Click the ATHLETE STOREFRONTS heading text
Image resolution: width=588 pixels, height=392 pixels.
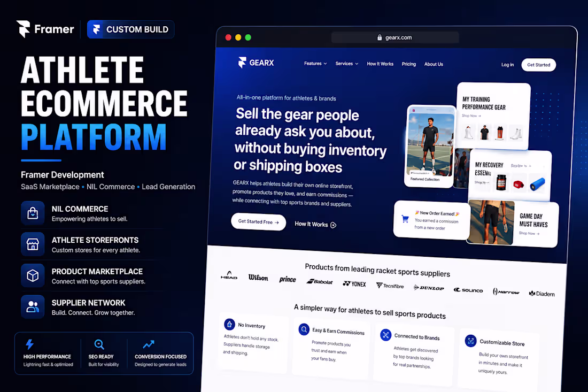tap(95, 240)
